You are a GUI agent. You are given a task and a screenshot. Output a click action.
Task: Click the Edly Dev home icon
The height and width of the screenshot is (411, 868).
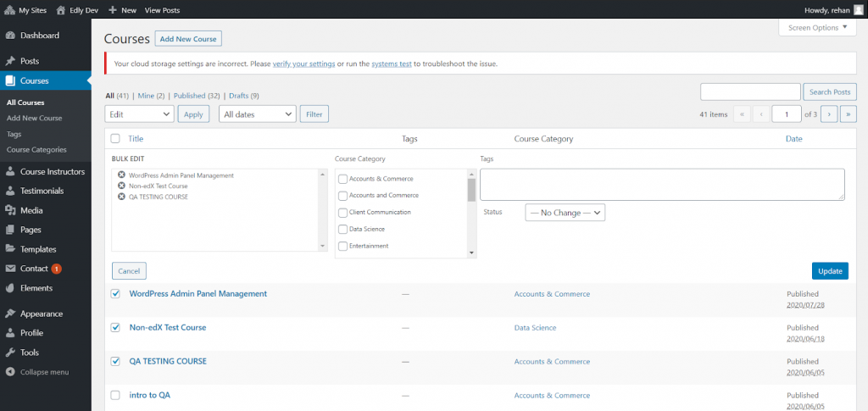(x=60, y=10)
